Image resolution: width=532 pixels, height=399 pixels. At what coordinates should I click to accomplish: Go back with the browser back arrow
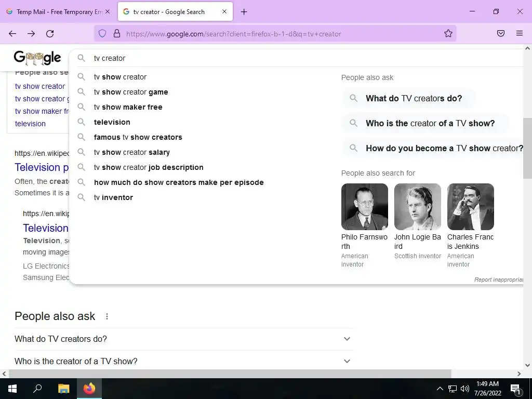(x=12, y=34)
